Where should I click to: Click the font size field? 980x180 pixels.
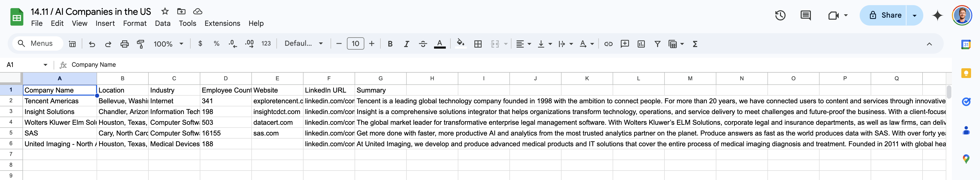(355, 44)
